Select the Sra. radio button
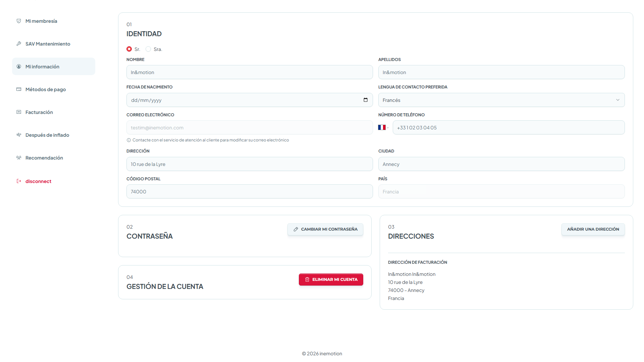This screenshot has height=362, width=644. coord(148,49)
